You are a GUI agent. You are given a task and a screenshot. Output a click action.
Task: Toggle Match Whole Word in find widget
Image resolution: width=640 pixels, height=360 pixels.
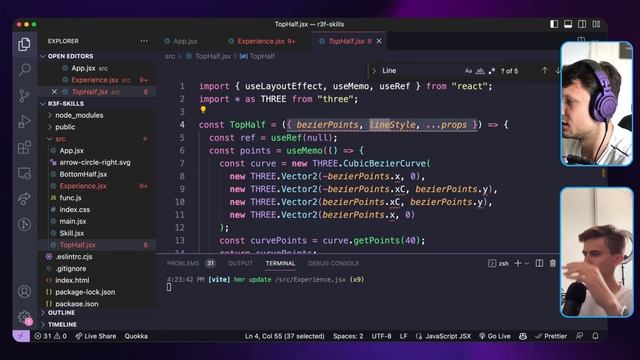(480, 71)
